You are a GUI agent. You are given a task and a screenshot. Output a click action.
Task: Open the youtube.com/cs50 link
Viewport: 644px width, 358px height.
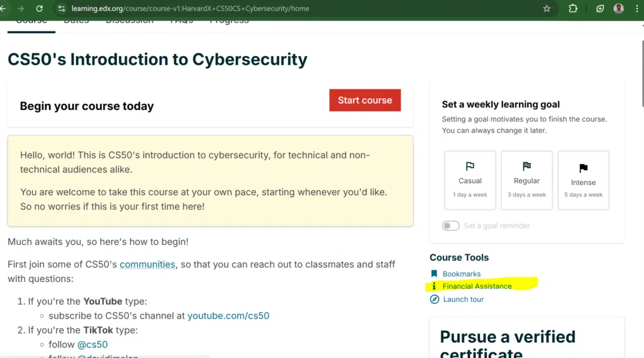pyautogui.click(x=228, y=316)
